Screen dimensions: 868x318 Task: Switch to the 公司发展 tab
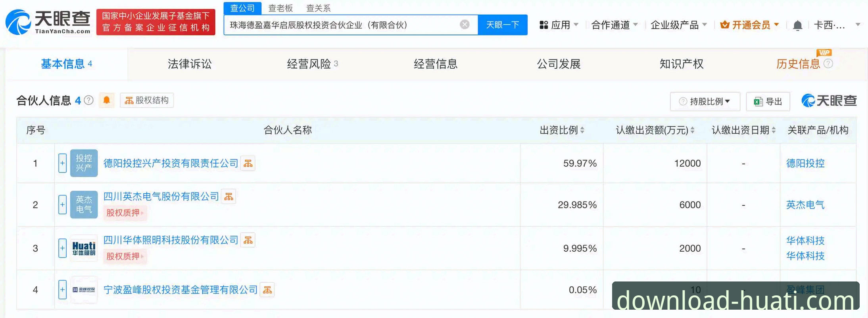click(559, 64)
